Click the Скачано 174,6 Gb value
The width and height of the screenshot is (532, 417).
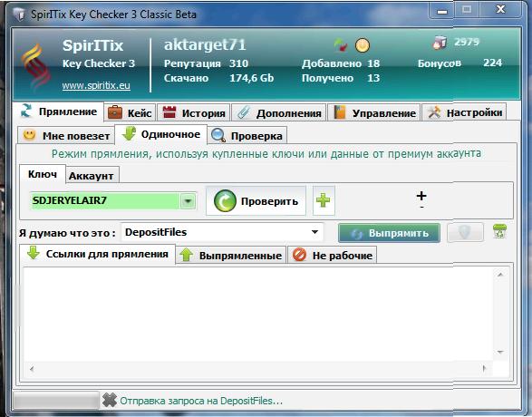[x=252, y=78]
